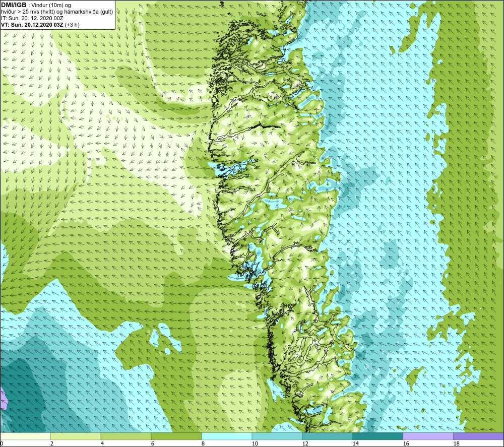Click the DMI/IGB title text

14,5
